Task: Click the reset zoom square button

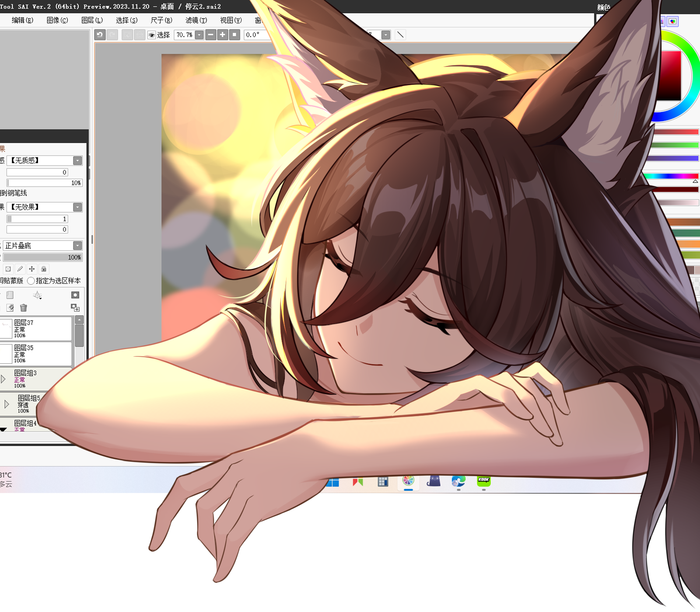Action: pos(234,35)
